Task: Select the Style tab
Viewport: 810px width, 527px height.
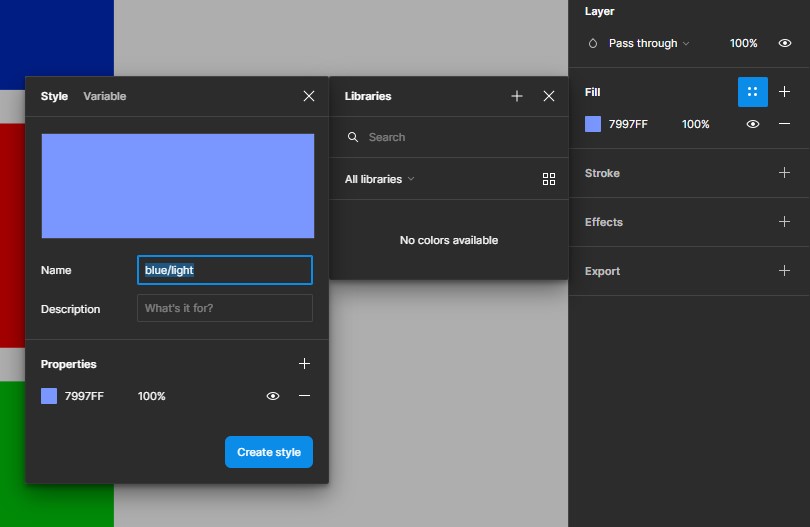Action: coord(54,96)
